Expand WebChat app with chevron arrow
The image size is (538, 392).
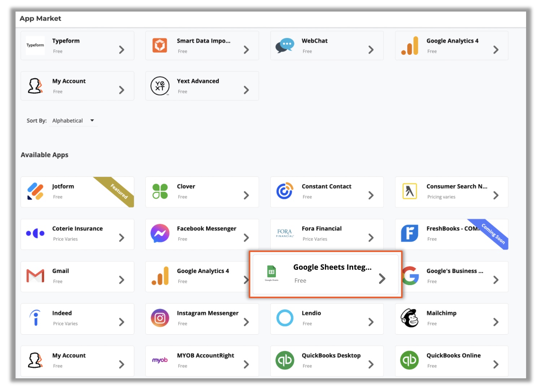coord(371,50)
